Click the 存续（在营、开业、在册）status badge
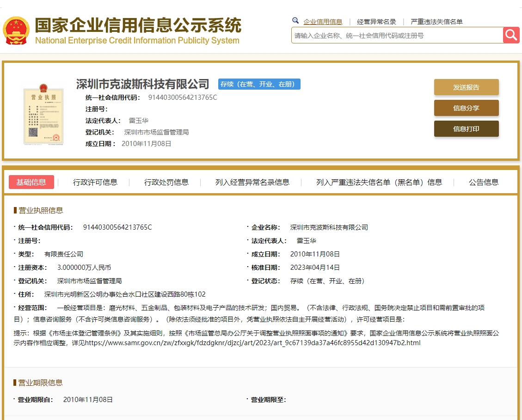The height and width of the screenshot is (420, 522). (x=259, y=84)
